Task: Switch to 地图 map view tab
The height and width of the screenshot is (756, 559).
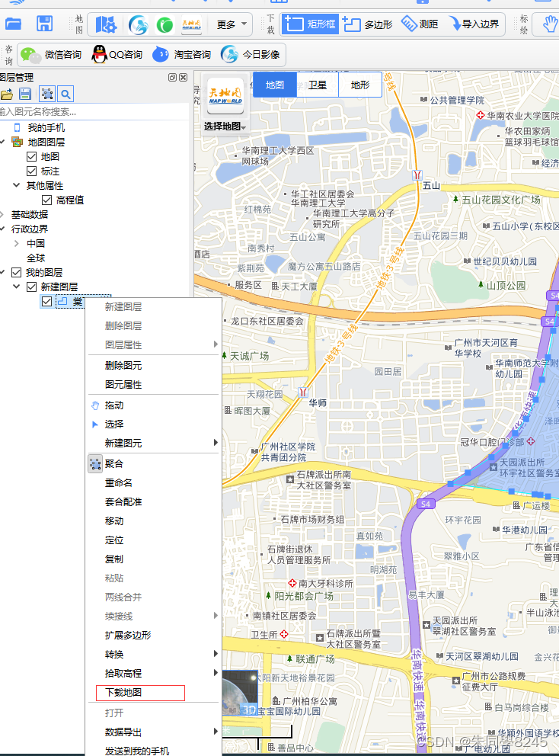Action: coord(275,85)
